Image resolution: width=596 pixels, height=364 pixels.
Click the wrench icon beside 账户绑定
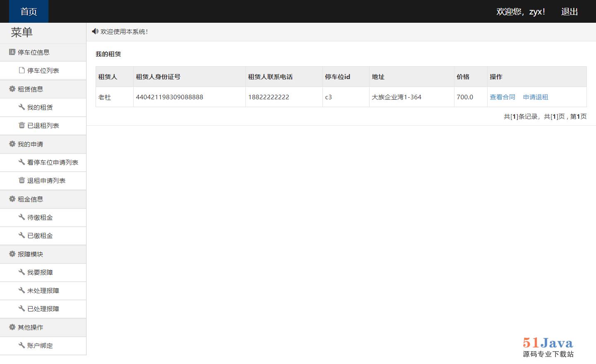pyautogui.click(x=22, y=345)
